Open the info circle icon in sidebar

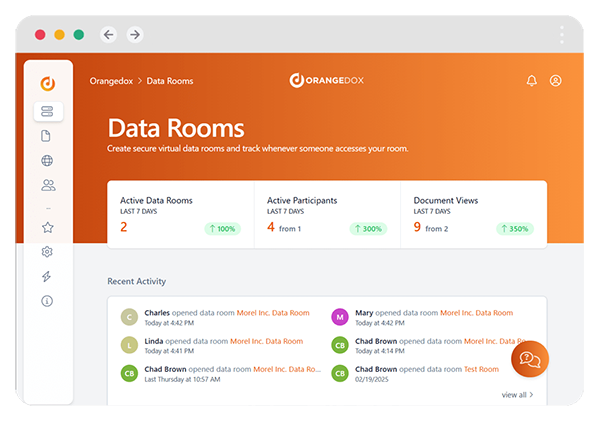pos(47,301)
